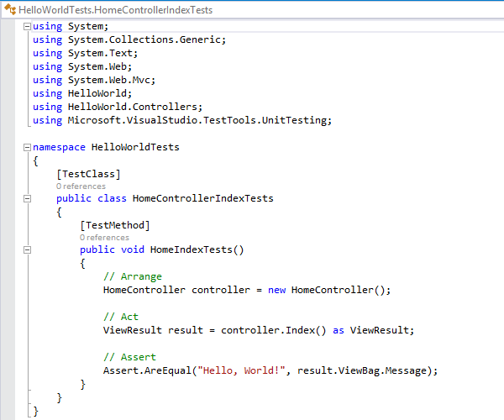The height and width of the screenshot is (420, 504).
Task: Click the 'void' keyword in method signature
Action: tap(133, 249)
